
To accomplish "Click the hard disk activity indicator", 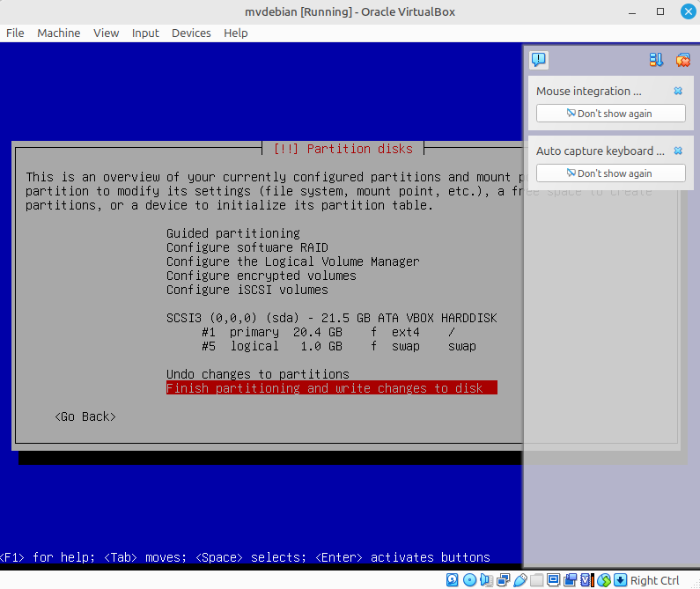I will [452, 580].
